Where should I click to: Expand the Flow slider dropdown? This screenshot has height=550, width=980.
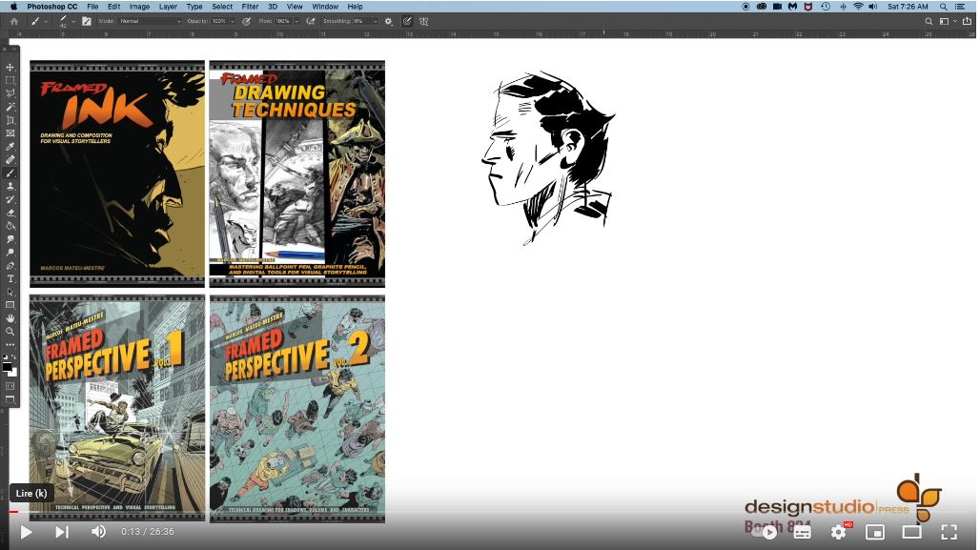coord(296,21)
